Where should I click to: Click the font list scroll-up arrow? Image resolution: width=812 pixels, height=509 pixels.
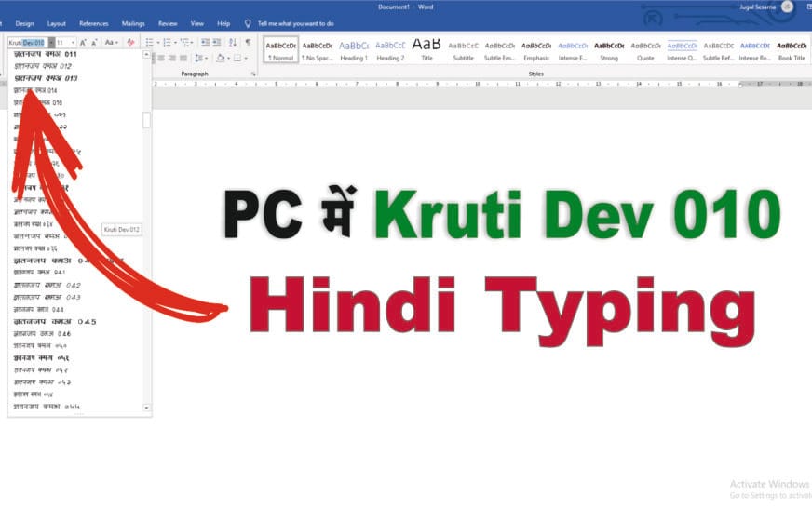click(x=146, y=54)
